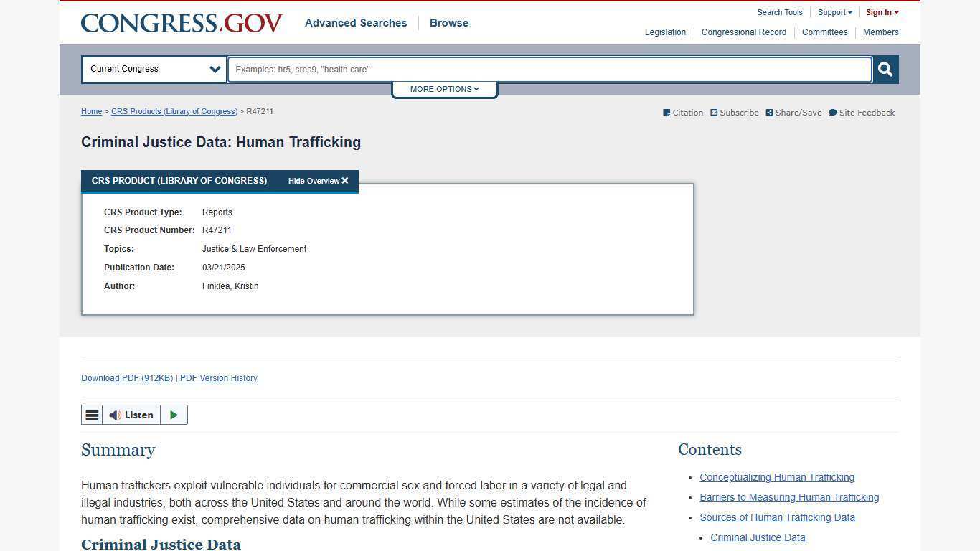The width and height of the screenshot is (980, 551).
Task: Open the ReadSpeaker menu icon beside Listen
Action: click(x=92, y=415)
